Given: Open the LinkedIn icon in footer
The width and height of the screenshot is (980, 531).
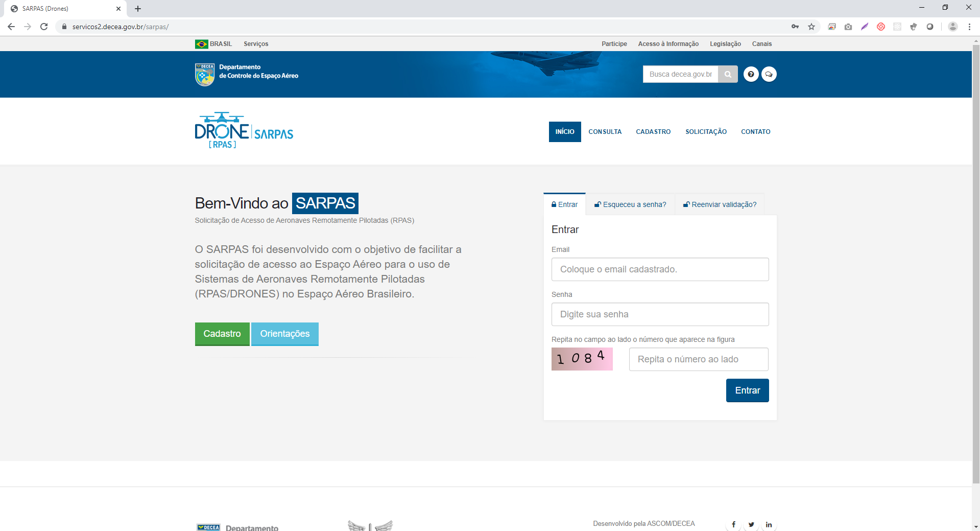Looking at the screenshot, I should tap(769, 524).
